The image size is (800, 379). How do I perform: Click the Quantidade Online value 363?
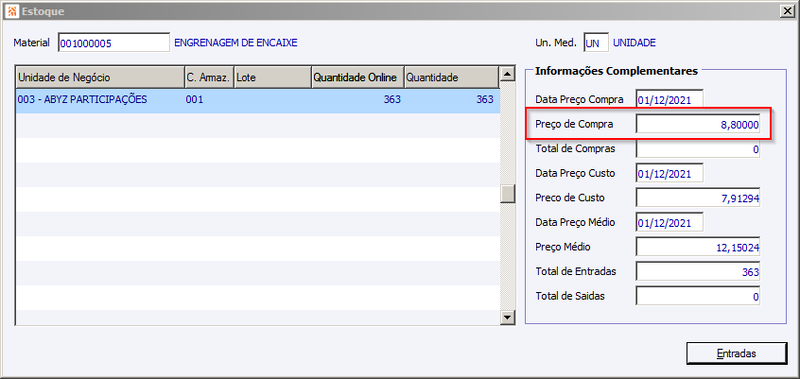(392, 100)
